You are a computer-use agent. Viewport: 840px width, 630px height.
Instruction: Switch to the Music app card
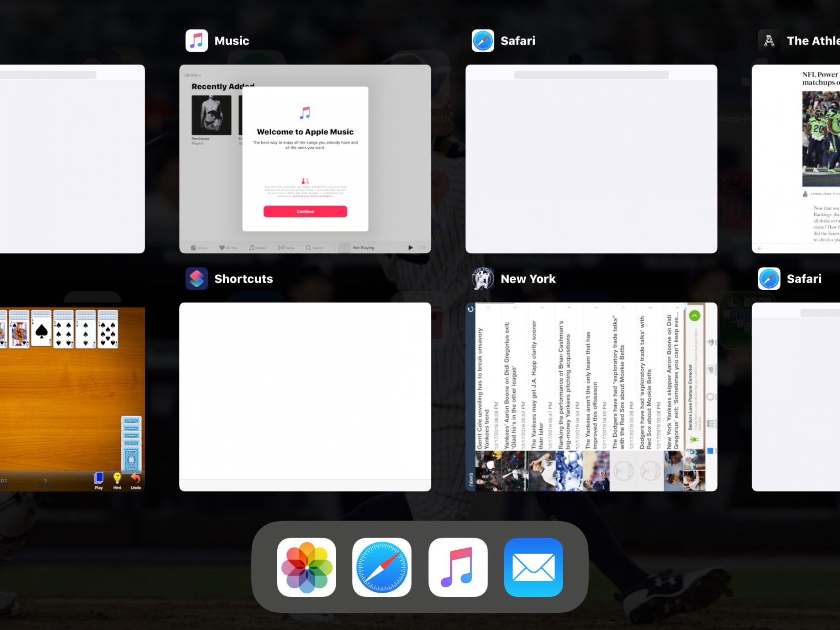305,159
